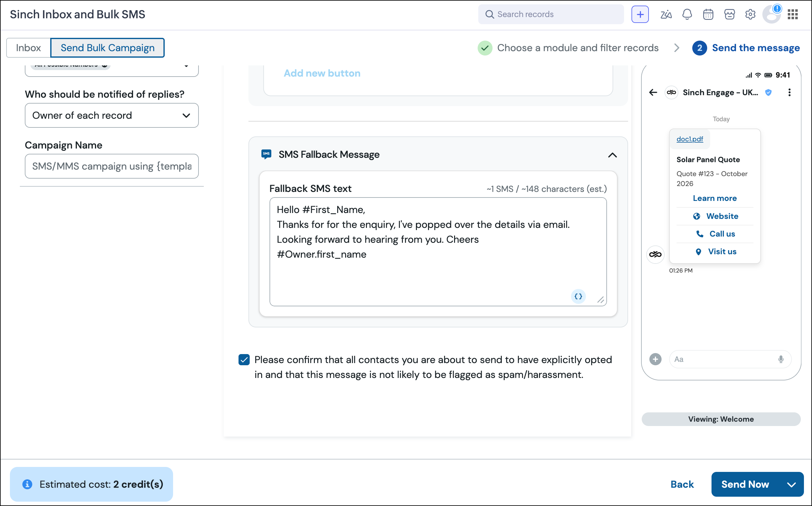Click the textarea resize handle

[x=601, y=300]
